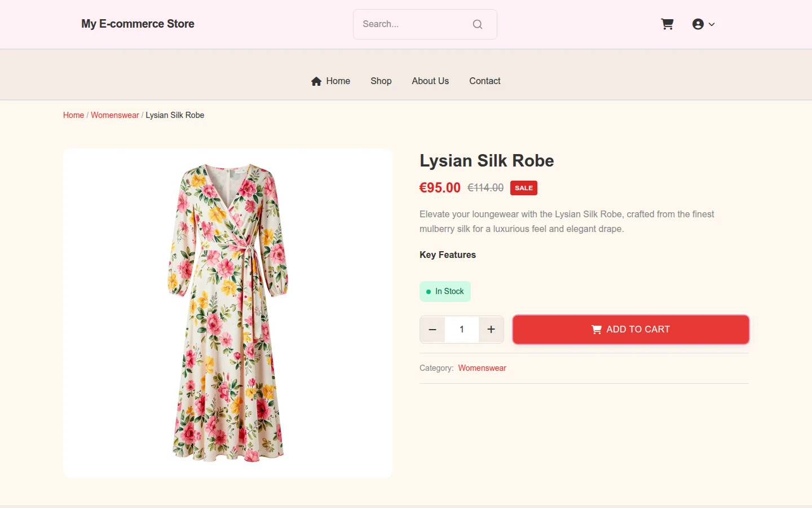The height and width of the screenshot is (508, 812).
Task: Click the user account avatar icon
Action: pos(698,24)
